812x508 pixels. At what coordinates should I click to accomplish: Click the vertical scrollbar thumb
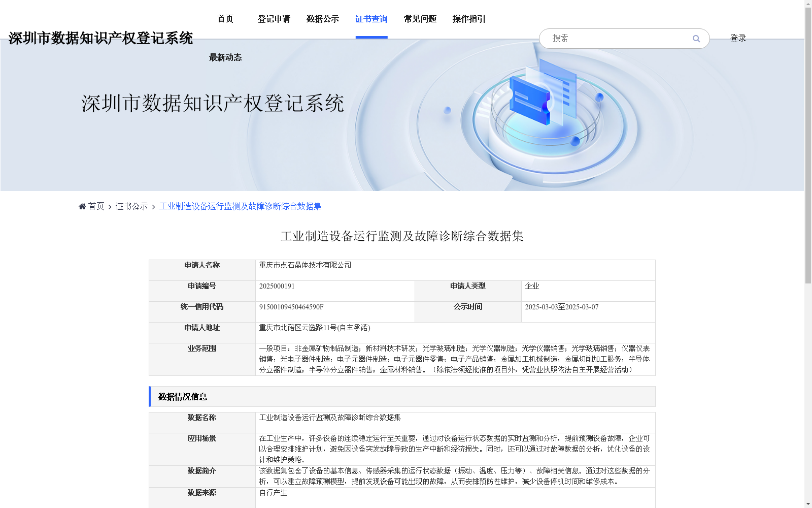[x=808, y=145]
